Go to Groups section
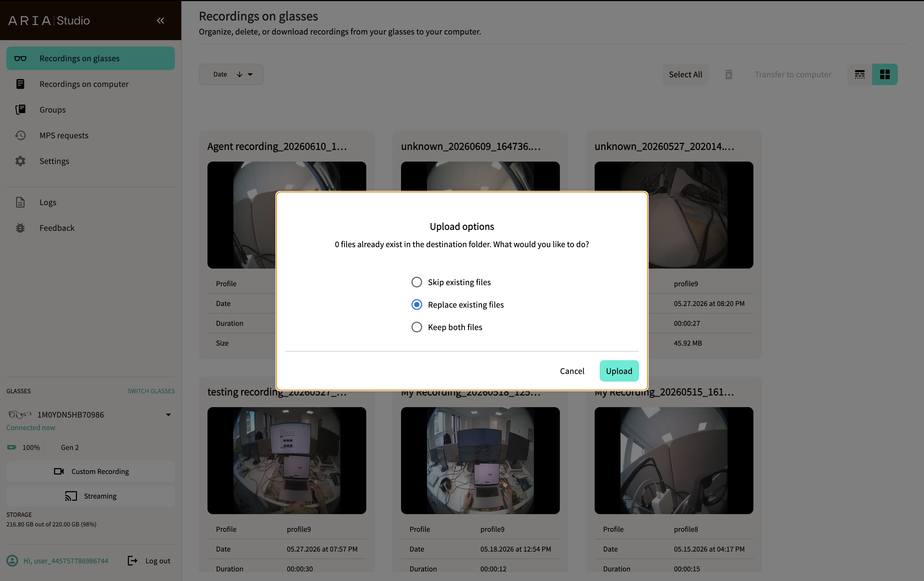The image size is (924, 581). (91, 109)
